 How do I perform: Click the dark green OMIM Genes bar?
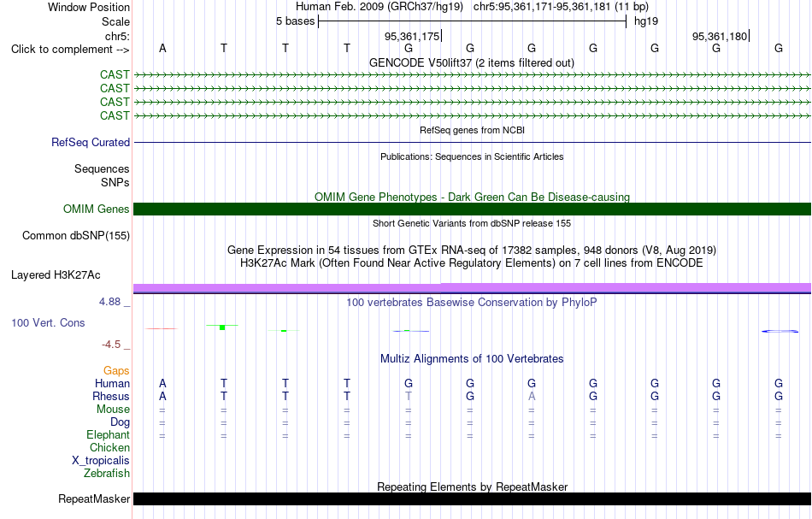click(472, 209)
